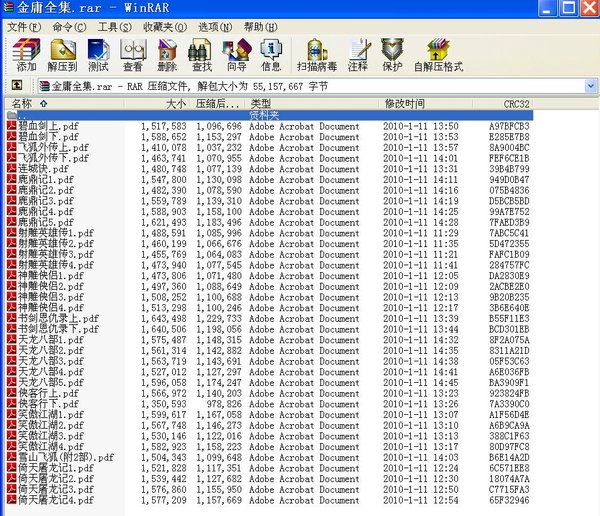Sort by the CRC32 column header
Screen dimensions: 600x516
point(503,104)
